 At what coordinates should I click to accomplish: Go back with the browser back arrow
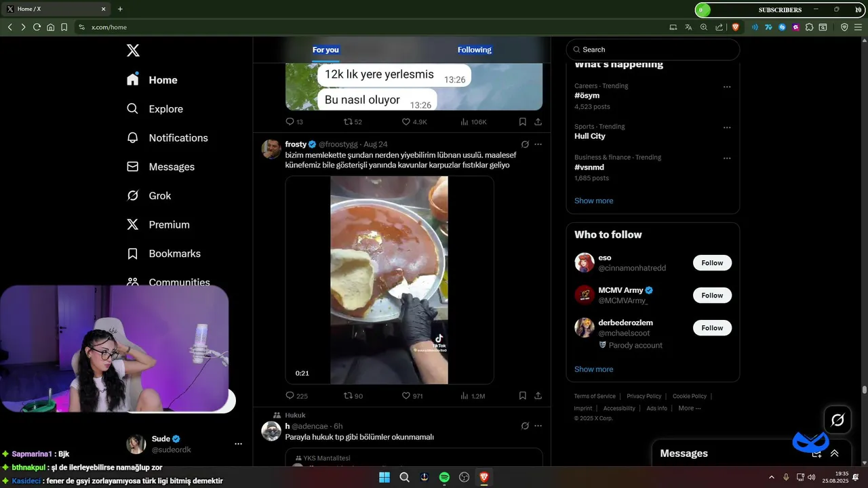(x=9, y=27)
